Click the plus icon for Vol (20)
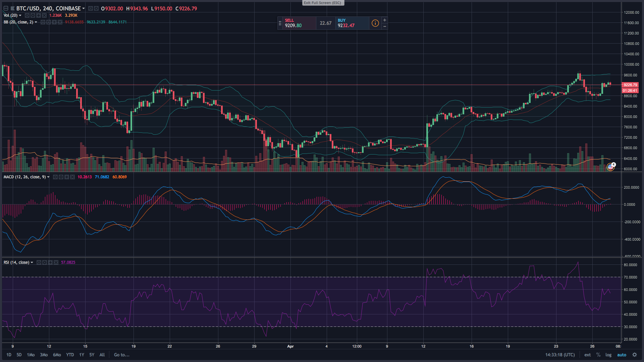 tap(39, 15)
